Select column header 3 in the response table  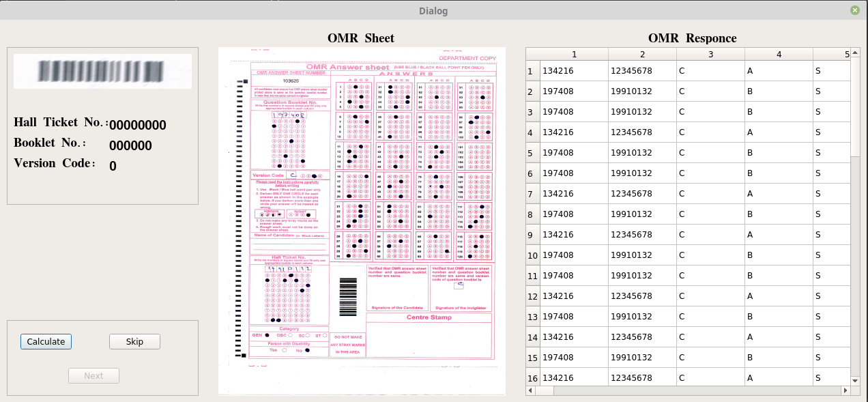[710, 54]
